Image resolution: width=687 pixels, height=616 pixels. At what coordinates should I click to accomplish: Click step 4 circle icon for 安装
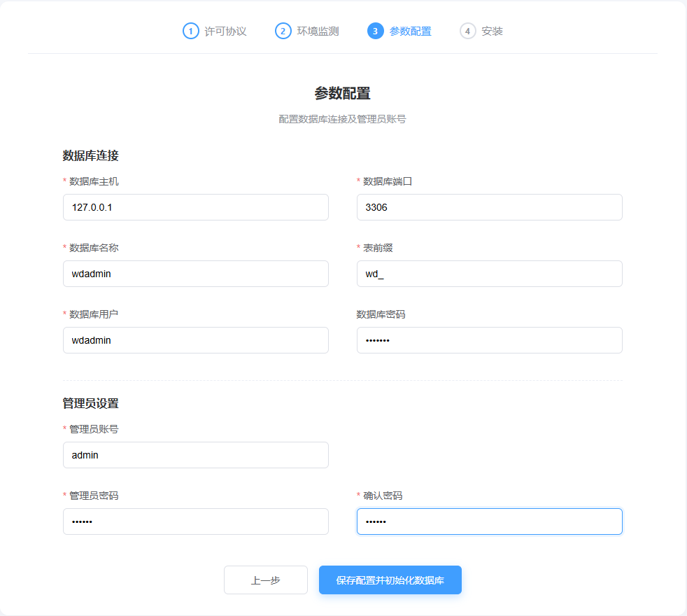point(467,31)
